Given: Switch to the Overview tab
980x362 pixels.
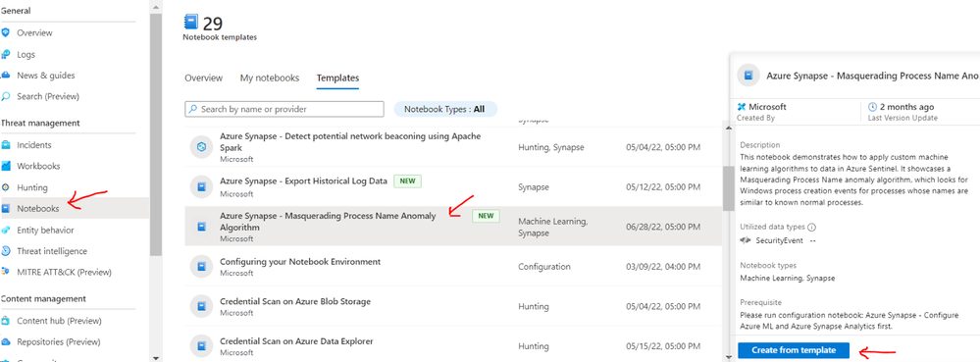Looking at the screenshot, I should pos(204,78).
